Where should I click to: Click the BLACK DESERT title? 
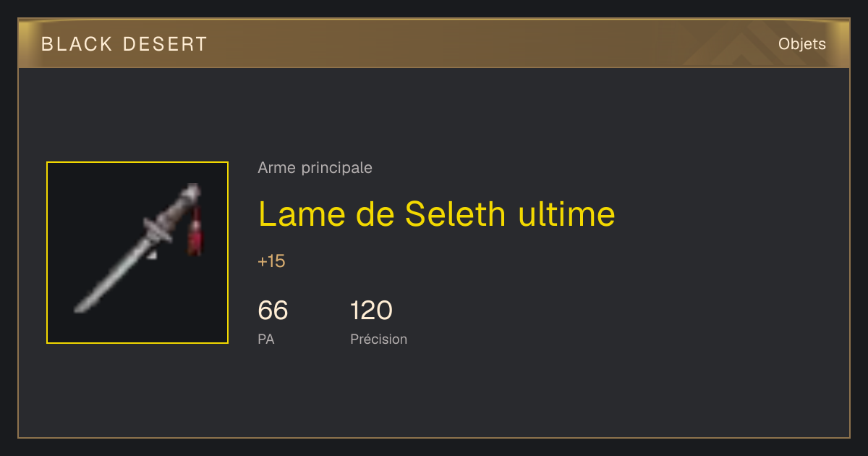[124, 44]
